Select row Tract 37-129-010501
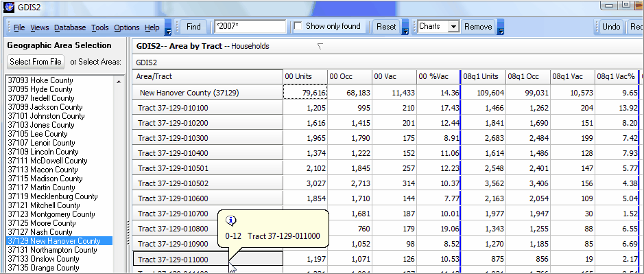The height and width of the screenshot is (274, 644). point(207,168)
